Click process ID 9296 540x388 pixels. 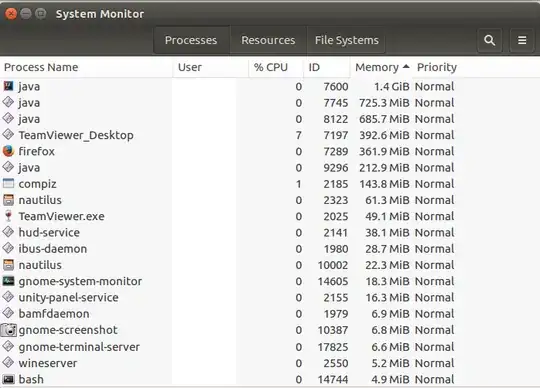[336, 167]
